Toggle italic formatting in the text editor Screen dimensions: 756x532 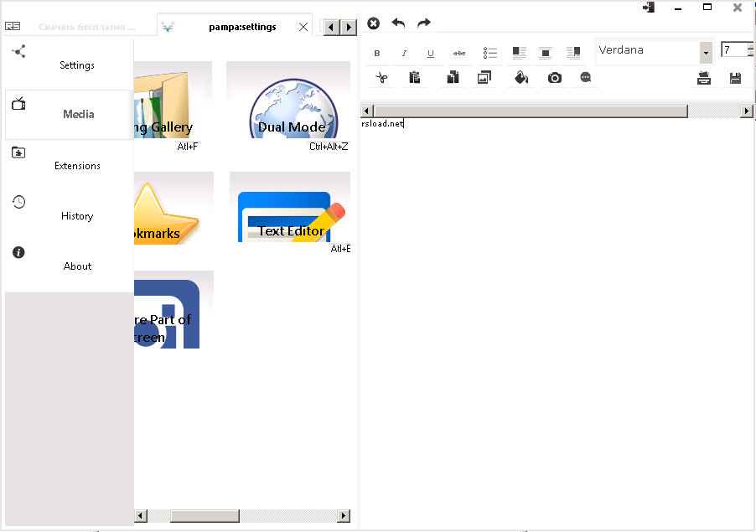click(x=404, y=53)
